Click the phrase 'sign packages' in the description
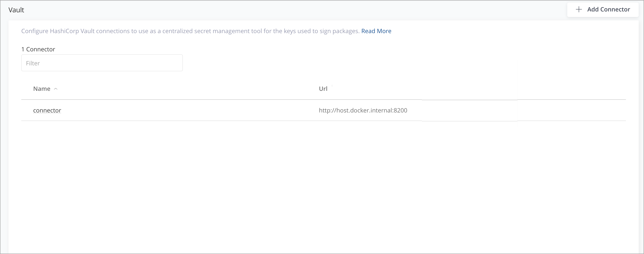 [339, 31]
